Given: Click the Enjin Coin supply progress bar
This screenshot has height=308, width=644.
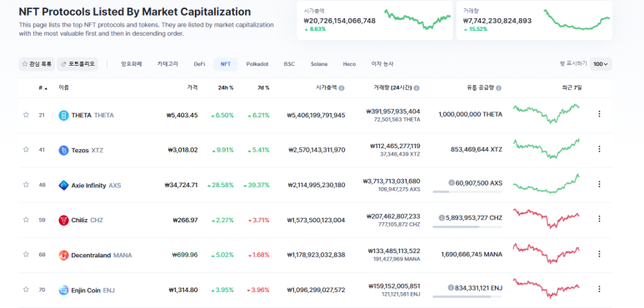Looking at the screenshot, I should coord(467,296).
